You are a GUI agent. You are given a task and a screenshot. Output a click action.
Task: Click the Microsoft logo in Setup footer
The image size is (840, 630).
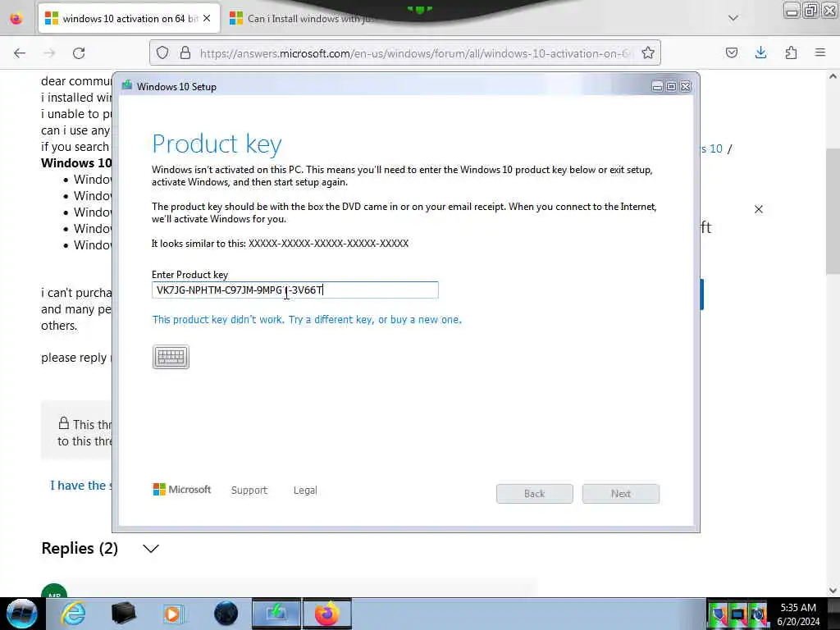pos(182,490)
